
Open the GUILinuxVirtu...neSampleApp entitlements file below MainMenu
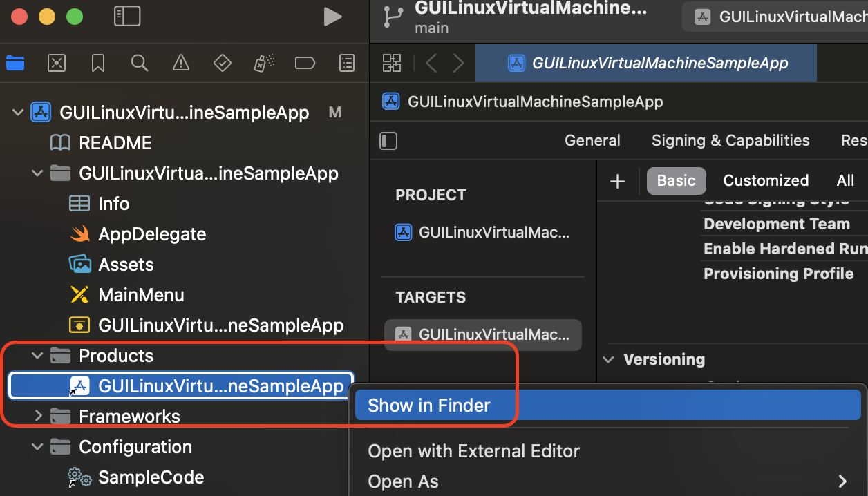pyautogui.click(x=207, y=325)
